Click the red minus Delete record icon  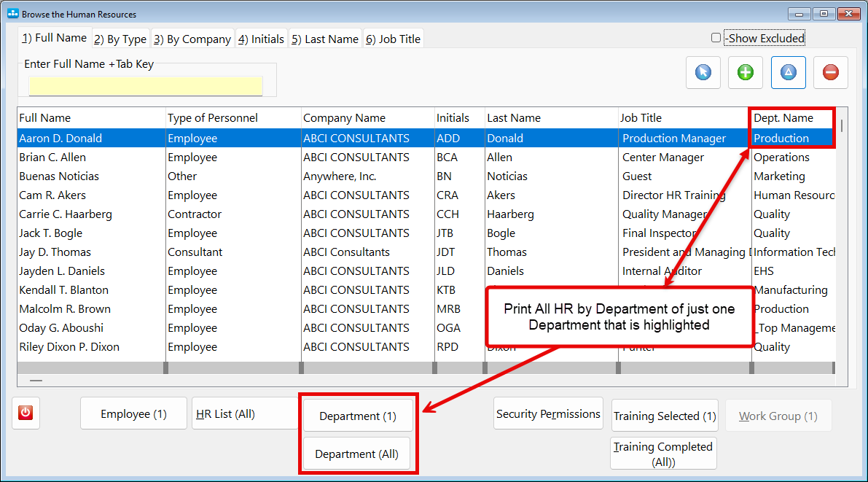click(x=830, y=73)
